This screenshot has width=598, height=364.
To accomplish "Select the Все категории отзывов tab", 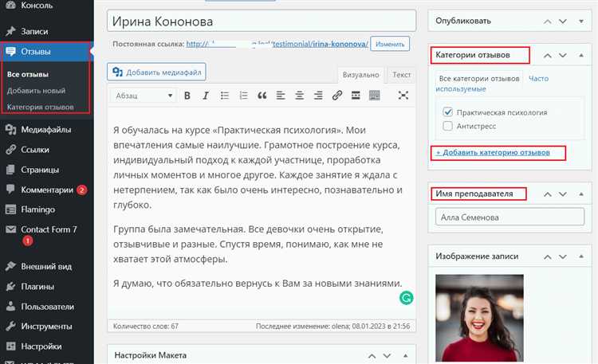I will click(479, 79).
